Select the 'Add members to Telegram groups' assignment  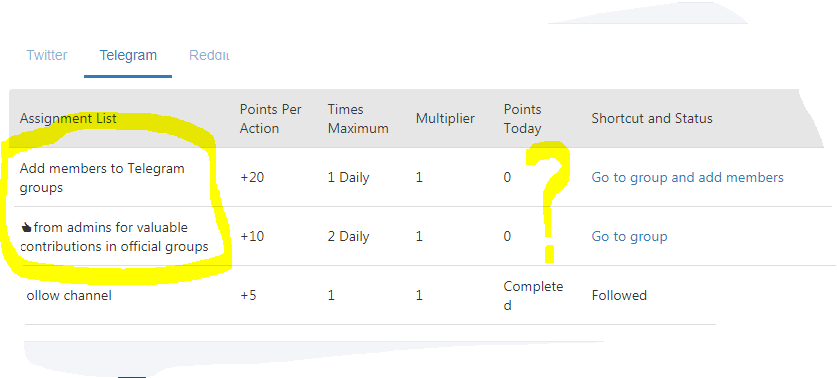pyautogui.click(x=102, y=178)
